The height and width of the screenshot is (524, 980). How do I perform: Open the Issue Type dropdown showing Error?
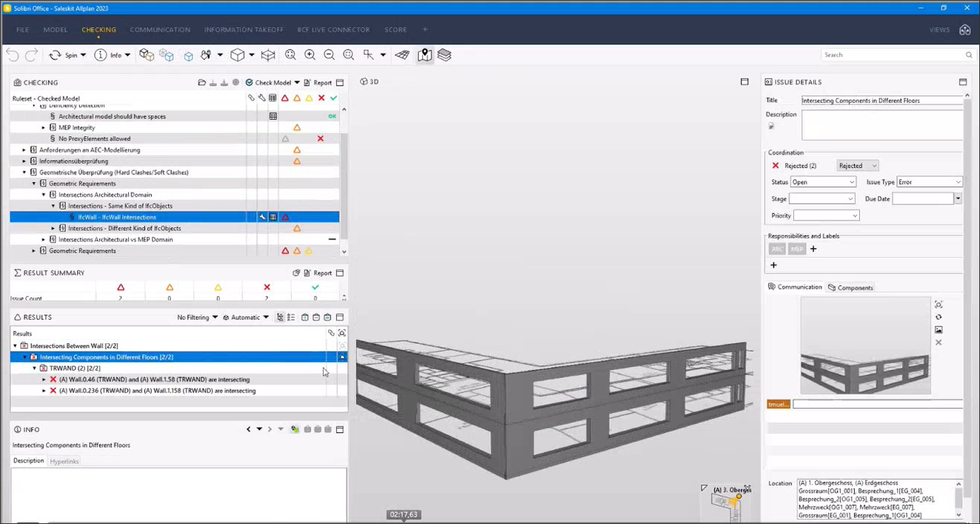[930, 182]
